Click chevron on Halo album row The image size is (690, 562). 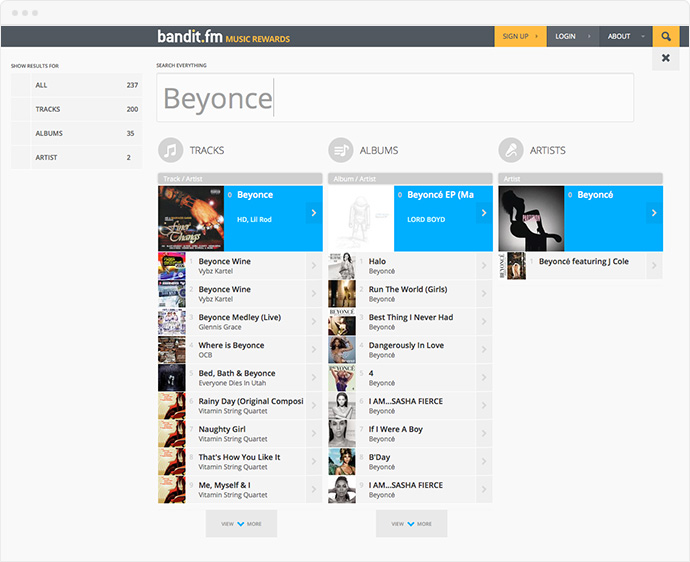point(484,266)
